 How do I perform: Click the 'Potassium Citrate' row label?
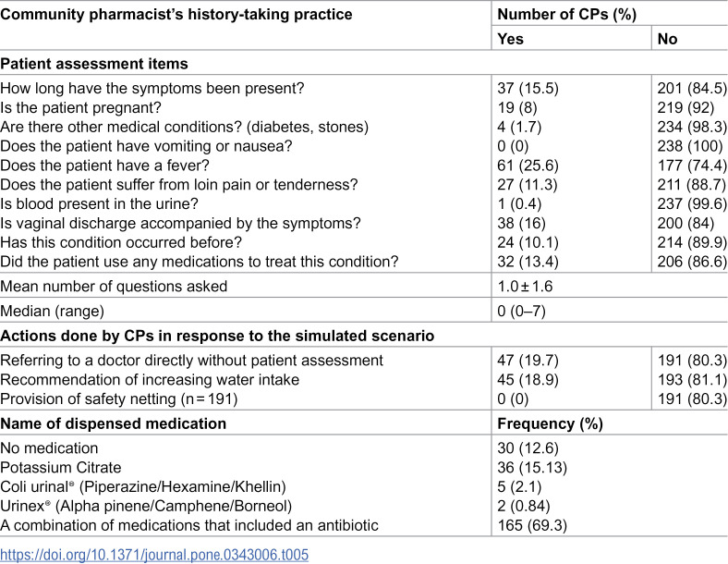61,467
